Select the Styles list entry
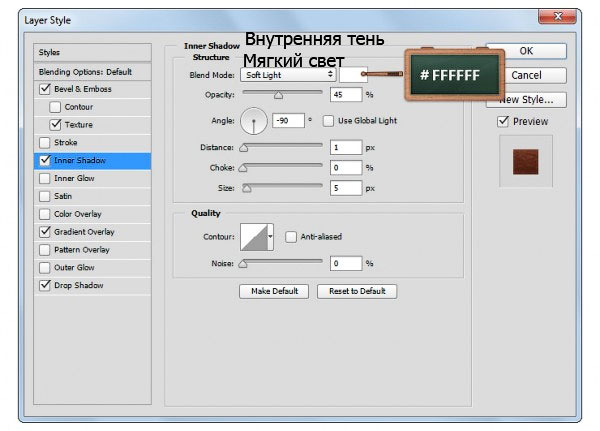The height and width of the screenshot is (431, 600). [x=93, y=52]
